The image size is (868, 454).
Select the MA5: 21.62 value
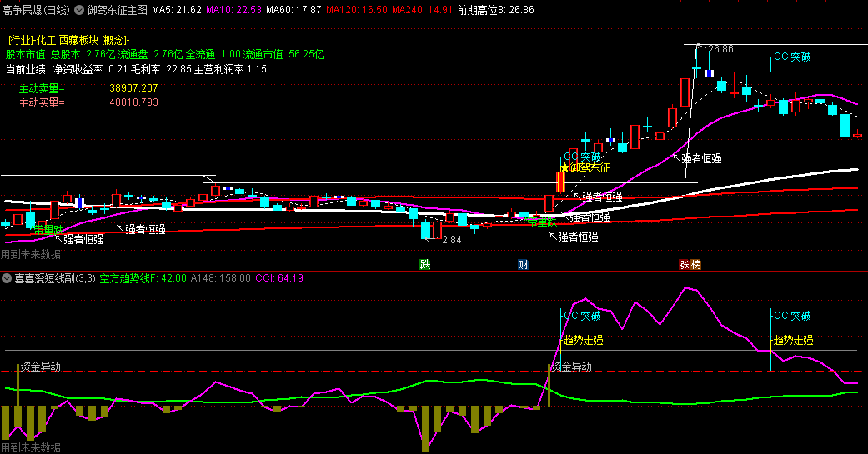coord(177,10)
